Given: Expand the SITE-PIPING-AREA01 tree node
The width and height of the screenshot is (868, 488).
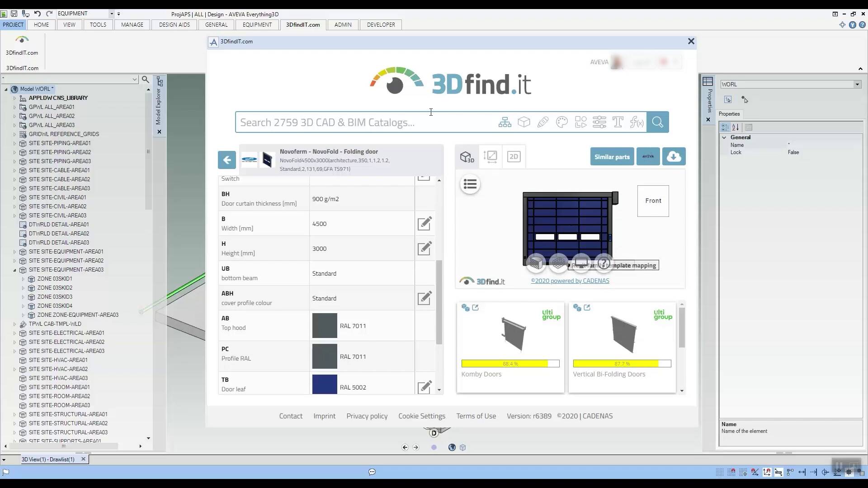Looking at the screenshot, I should pyautogui.click(x=14, y=143).
